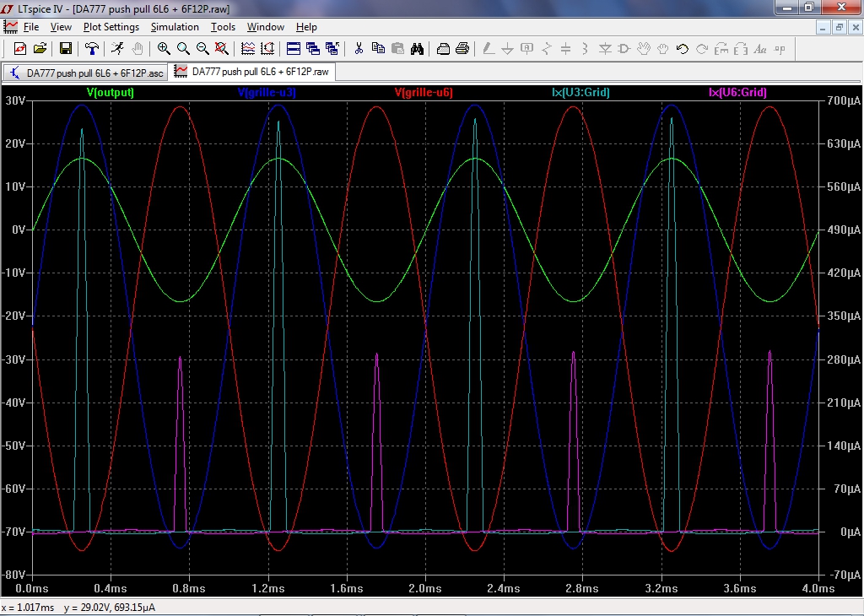Open the Plot Settings menu

click(111, 27)
